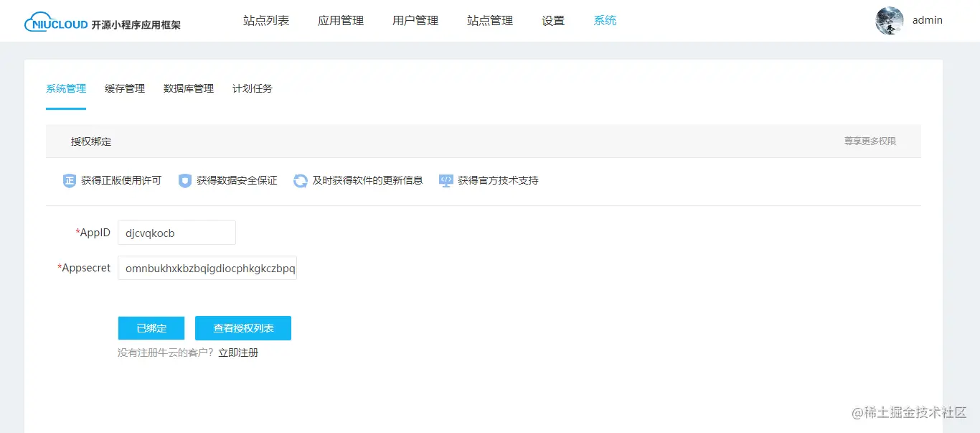
Task: Open the 应用管理 menu
Action: pyautogui.click(x=341, y=20)
